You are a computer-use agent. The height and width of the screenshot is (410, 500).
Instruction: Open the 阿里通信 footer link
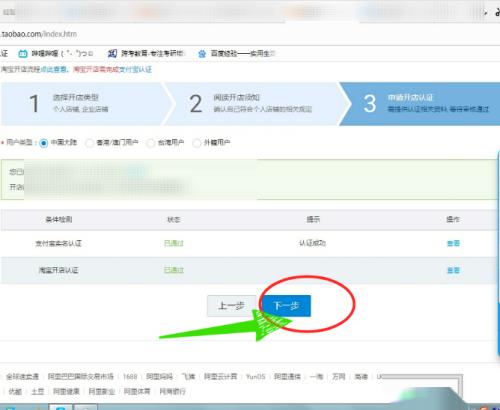point(287,377)
